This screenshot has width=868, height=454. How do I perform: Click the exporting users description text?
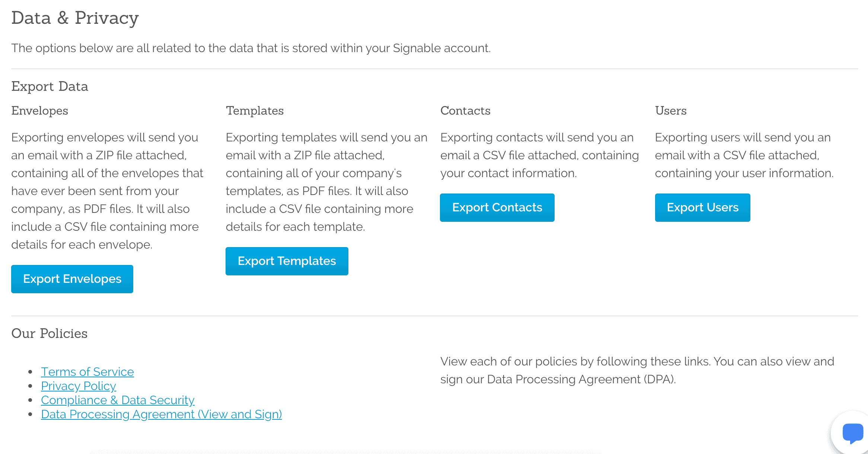(744, 155)
